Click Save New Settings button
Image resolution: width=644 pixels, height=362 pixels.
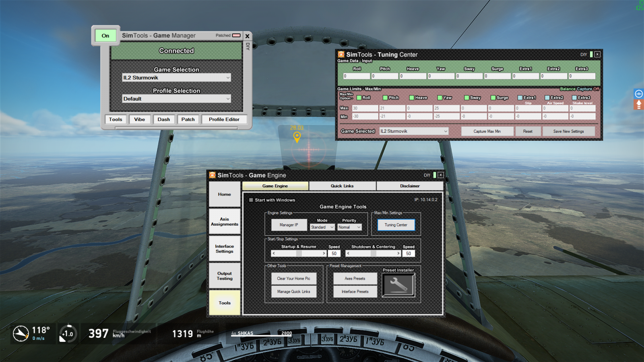coord(568,131)
